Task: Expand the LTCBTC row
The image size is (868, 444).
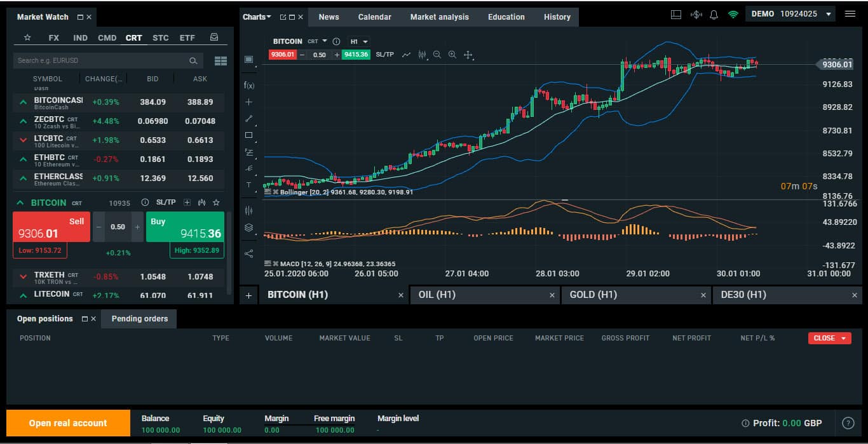Action: [24, 140]
